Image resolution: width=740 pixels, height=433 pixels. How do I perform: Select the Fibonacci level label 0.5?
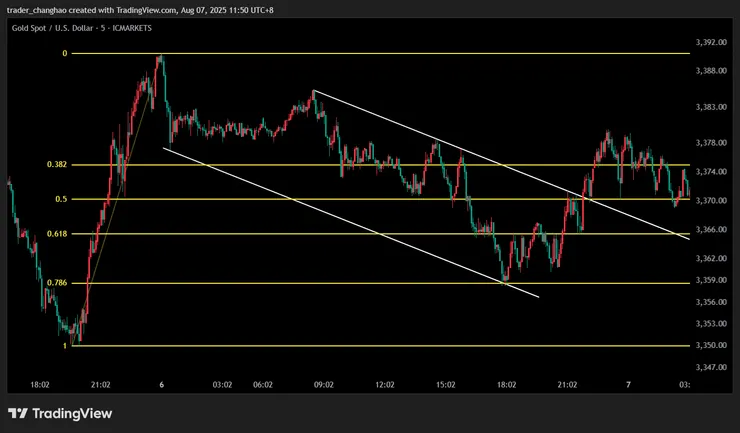click(61, 199)
